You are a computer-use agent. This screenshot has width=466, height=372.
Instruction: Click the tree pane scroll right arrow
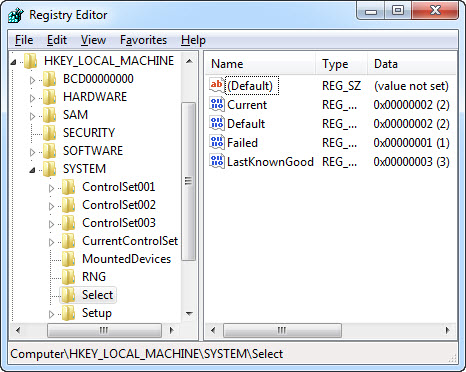point(172,330)
